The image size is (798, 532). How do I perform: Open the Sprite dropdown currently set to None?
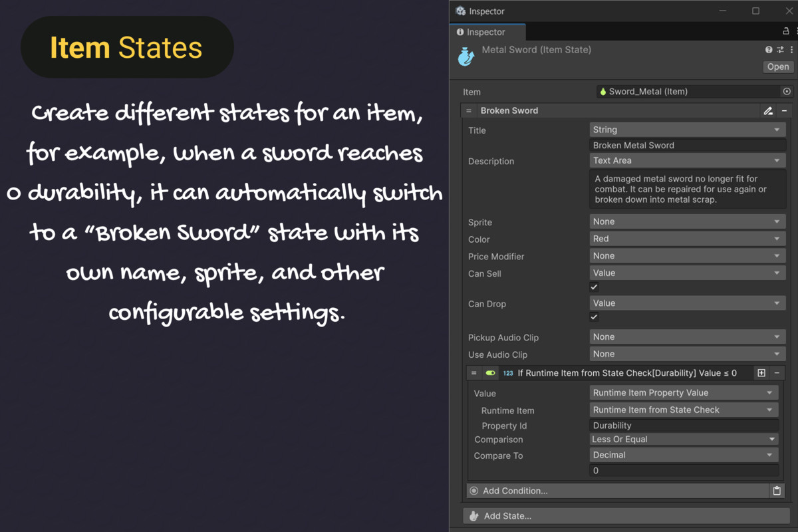pyautogui.click(x=687, y=221)
